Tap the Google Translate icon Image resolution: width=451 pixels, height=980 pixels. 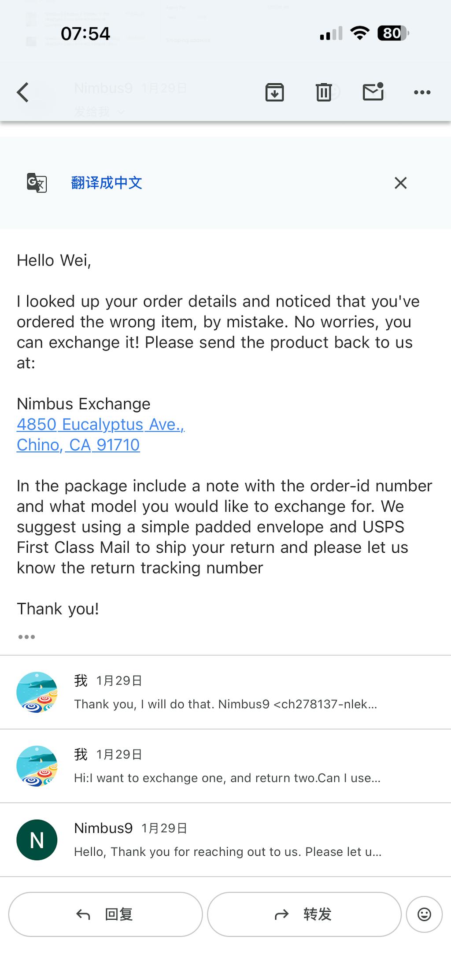click(x=37, y=183)
